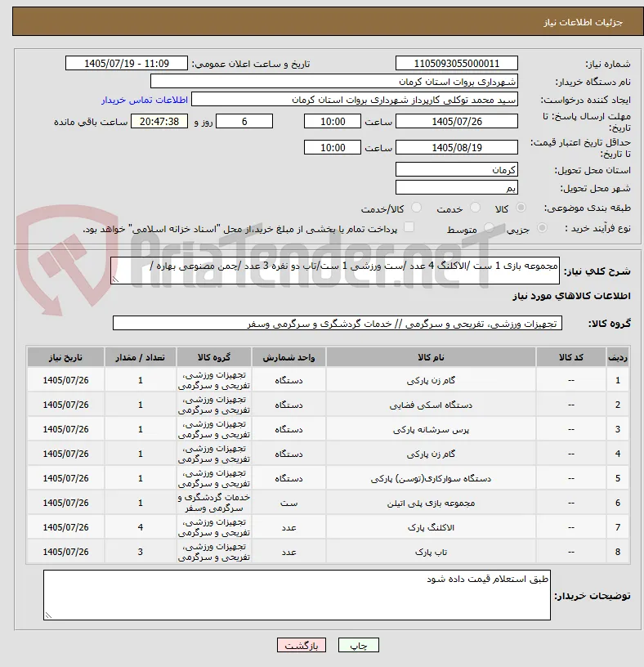Click the تعداد / مقدار column header
This screenshot has height=667, width=644.
[x=141, y=357]
